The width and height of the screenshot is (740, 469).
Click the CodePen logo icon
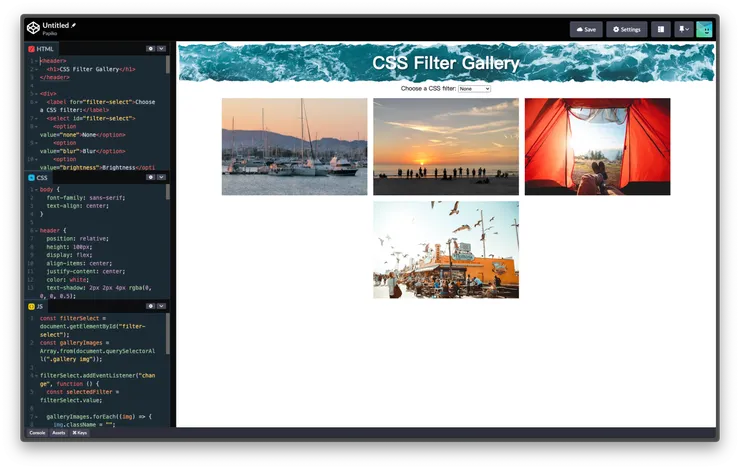(33, 28)
